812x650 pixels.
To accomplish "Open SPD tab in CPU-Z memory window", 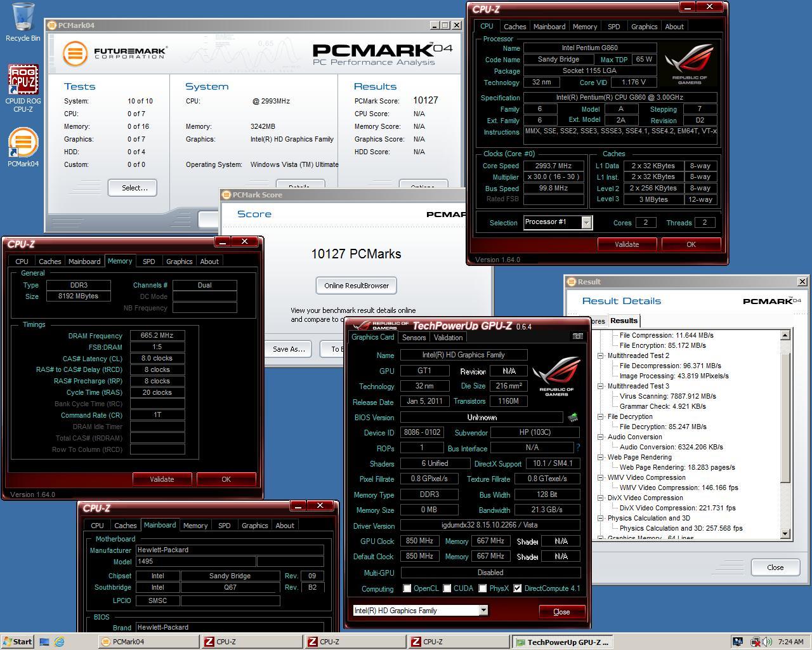I will click(x=148, y=262).
